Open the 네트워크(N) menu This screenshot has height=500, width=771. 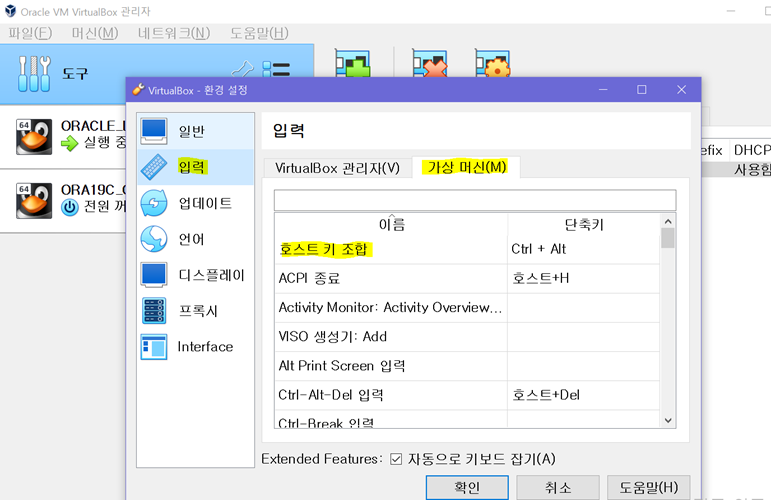[174, 33]
